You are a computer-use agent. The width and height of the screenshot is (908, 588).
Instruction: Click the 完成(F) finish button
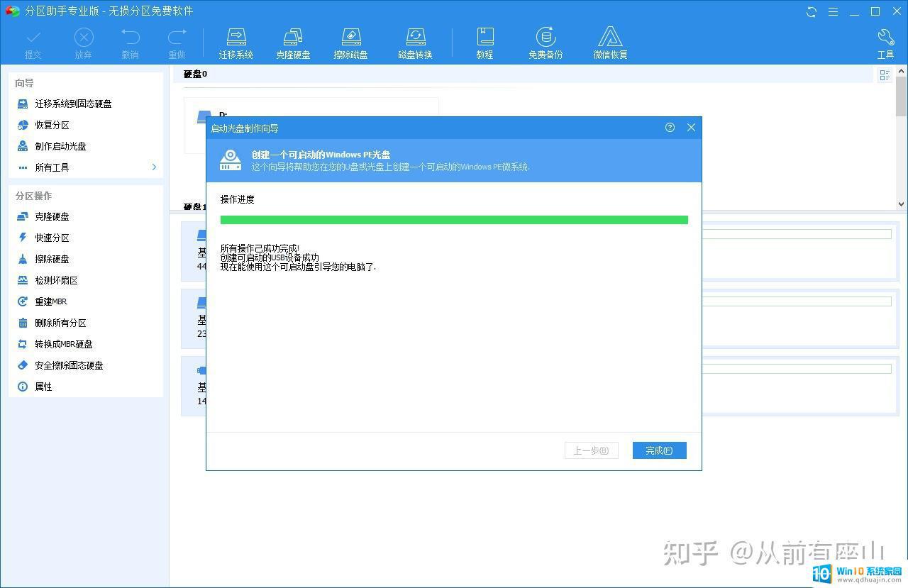(x=659, y=450)
